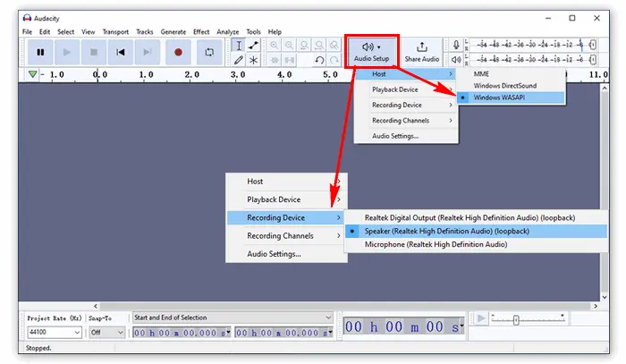Click the Pause transport button
Viewport: 626px width, 364px height.
tap(40, 52)
